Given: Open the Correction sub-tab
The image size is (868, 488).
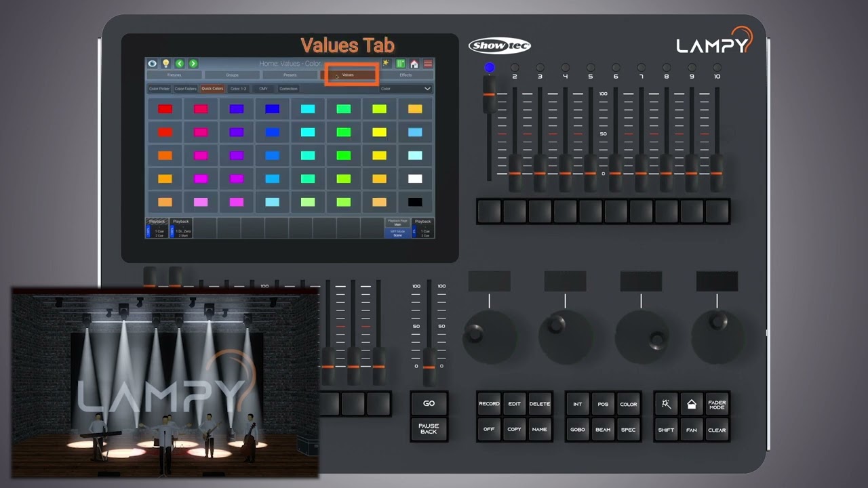Looking at the screenshot, I should pos(288,89).
